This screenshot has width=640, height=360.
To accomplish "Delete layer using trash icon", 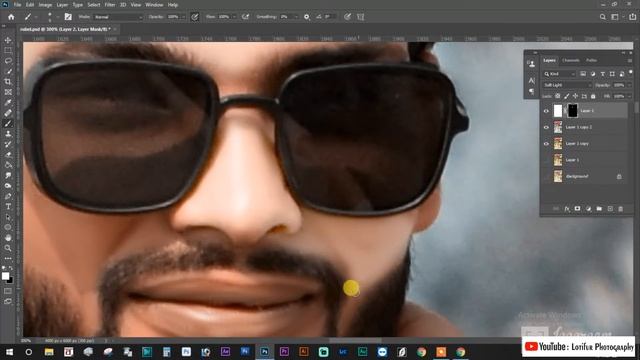I will [x=620, y=209].
